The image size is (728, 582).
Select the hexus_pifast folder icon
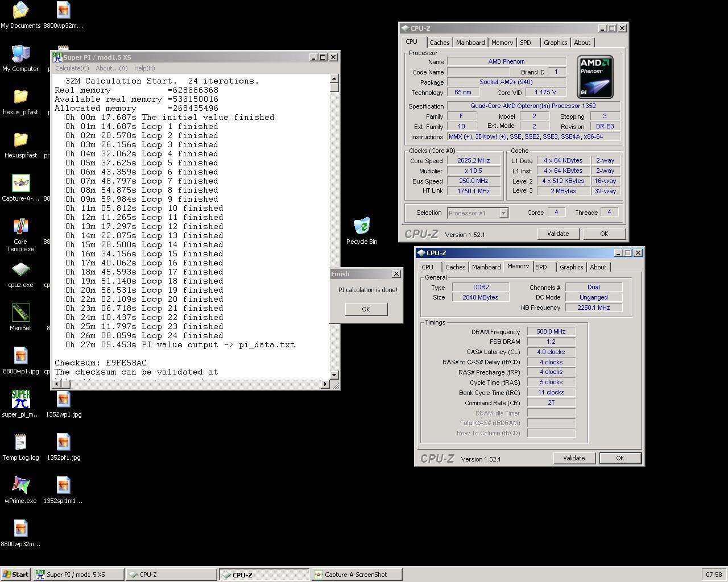click(x=20, y=101)
